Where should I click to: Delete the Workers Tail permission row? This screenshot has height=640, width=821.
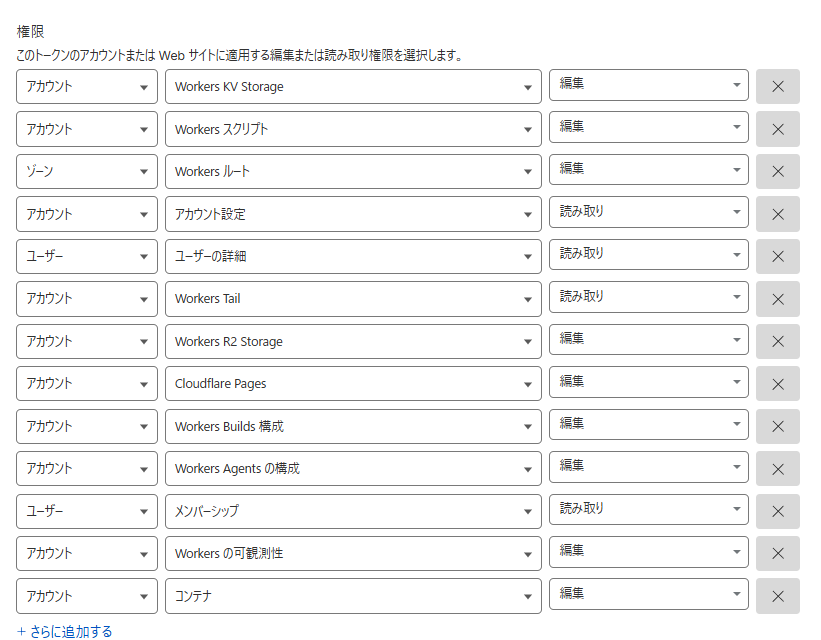pos(777,297)
